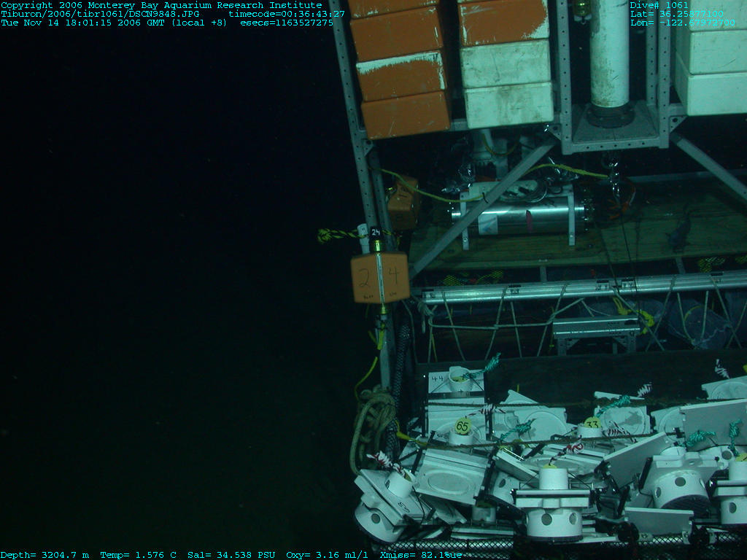The width and height of the screenshot is (747, 560).
Task: Click the Depth= 3204.7 m reading
Action: coord(44,555)
